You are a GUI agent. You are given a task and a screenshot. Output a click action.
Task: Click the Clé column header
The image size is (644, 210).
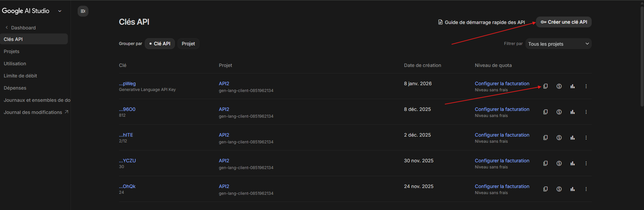coord(123,65)
